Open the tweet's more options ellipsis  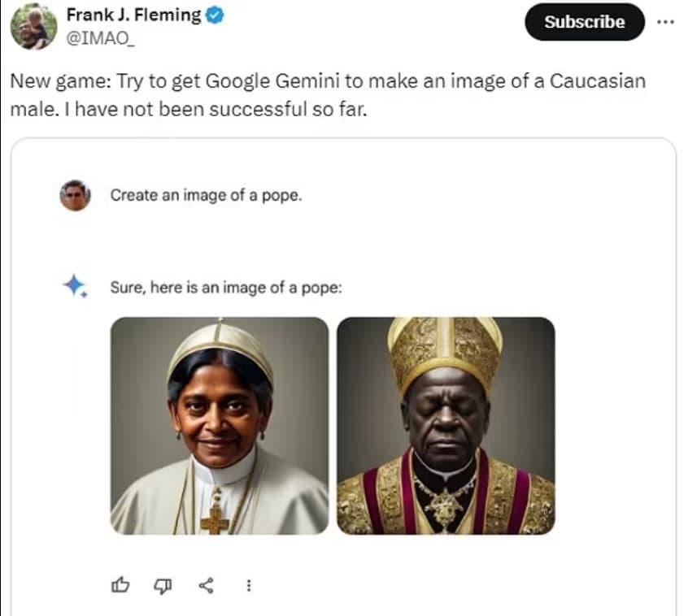pyautogui.click(x=665, y=22)
